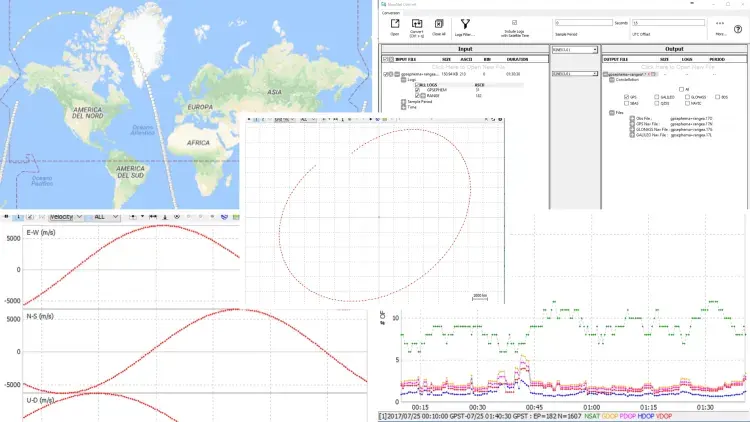The width and height of the screenshot is (750, 422).
Task: Click the magenta PDOP legend label
Action: point(628,416)
